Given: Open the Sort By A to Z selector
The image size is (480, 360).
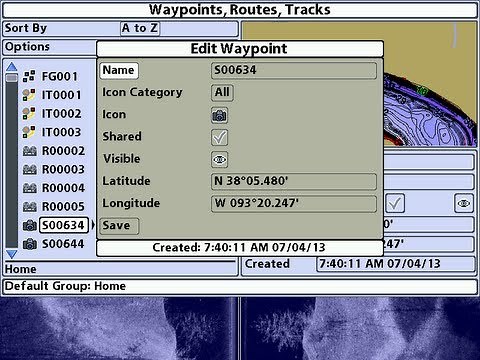Looking at the screenshot, I should (140, 28).
